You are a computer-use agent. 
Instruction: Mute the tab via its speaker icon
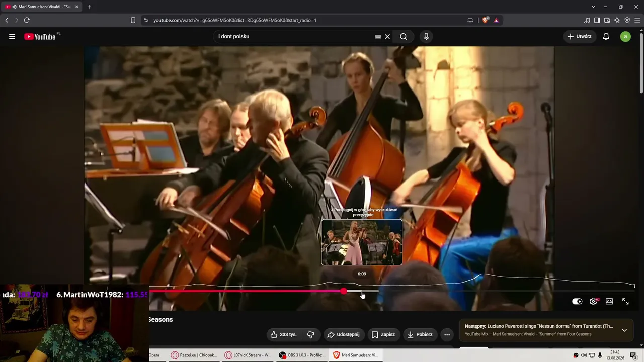(x=14, y=7)
